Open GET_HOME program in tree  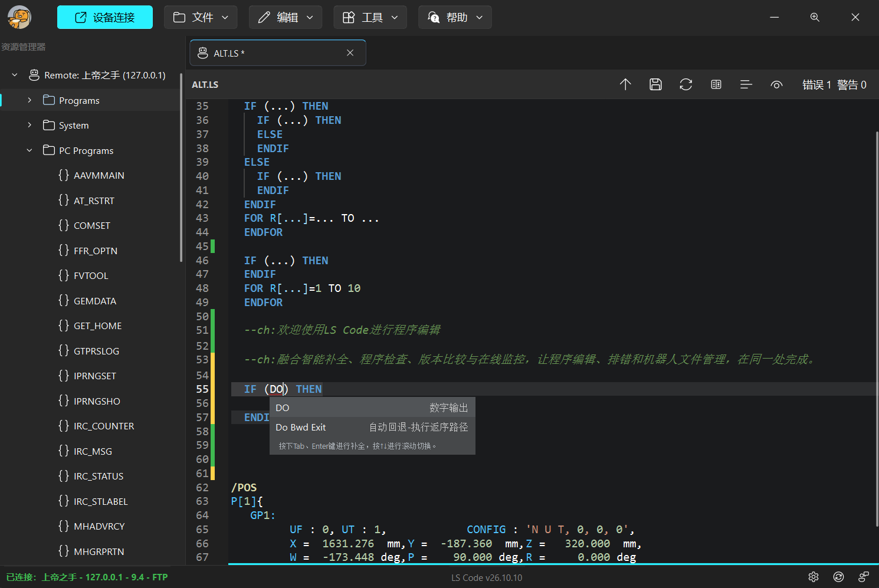[x=97, y=326]
